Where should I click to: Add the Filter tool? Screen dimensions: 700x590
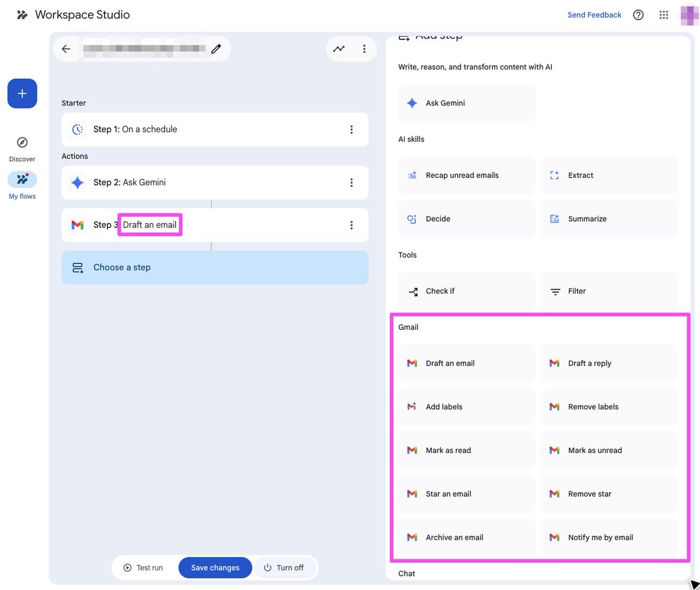(x=609, y=292)
